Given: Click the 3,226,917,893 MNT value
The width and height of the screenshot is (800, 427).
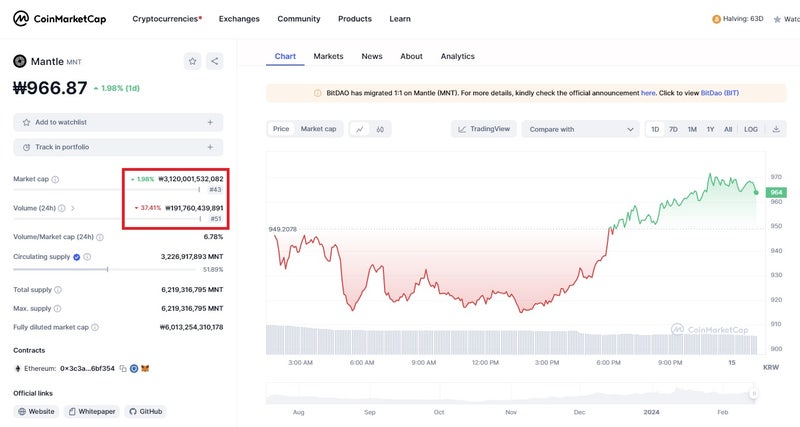Looking at the screenshot, I should (192, 257).
